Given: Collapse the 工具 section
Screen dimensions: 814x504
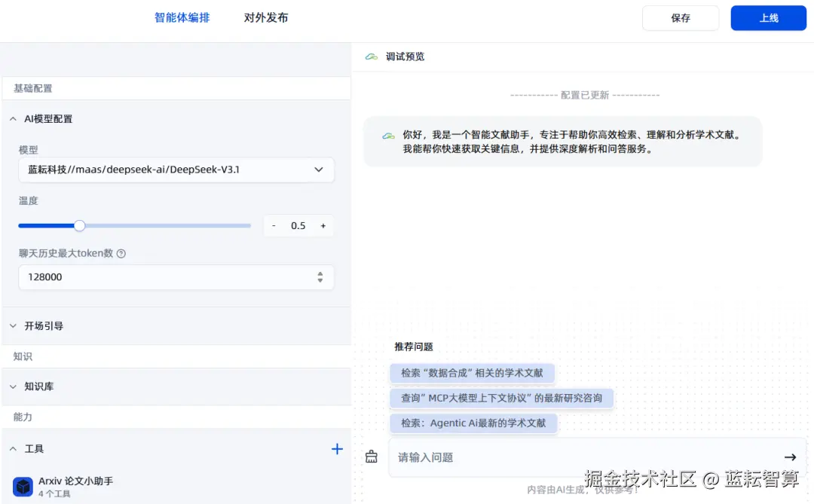Looking at the screenshot, I should tap(13, 449).
